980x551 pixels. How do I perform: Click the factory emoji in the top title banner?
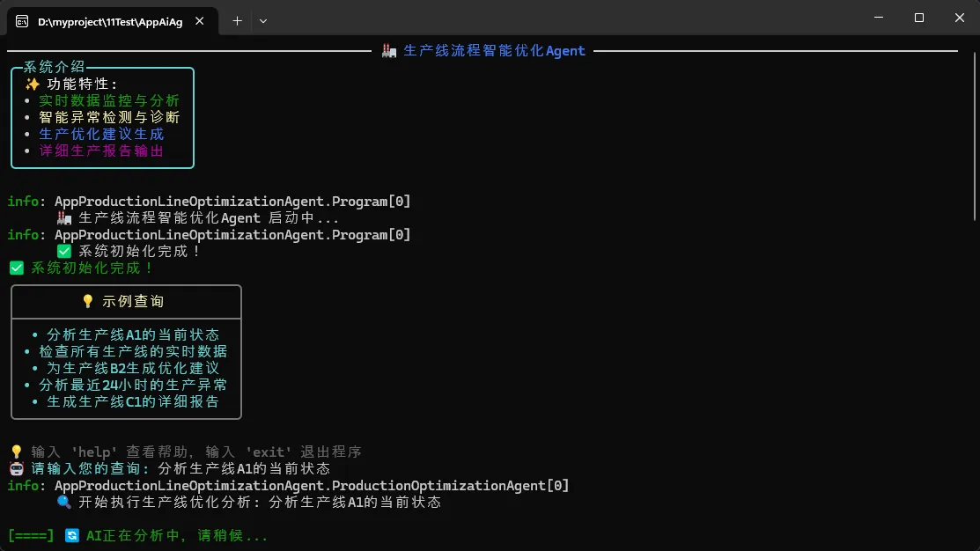click(389, 51)
